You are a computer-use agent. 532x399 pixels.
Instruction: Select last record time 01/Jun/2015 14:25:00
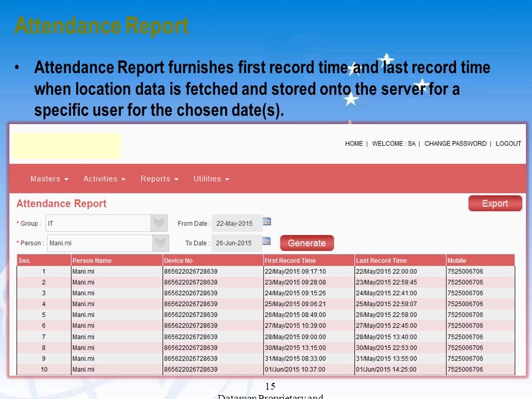pos(386,370)
